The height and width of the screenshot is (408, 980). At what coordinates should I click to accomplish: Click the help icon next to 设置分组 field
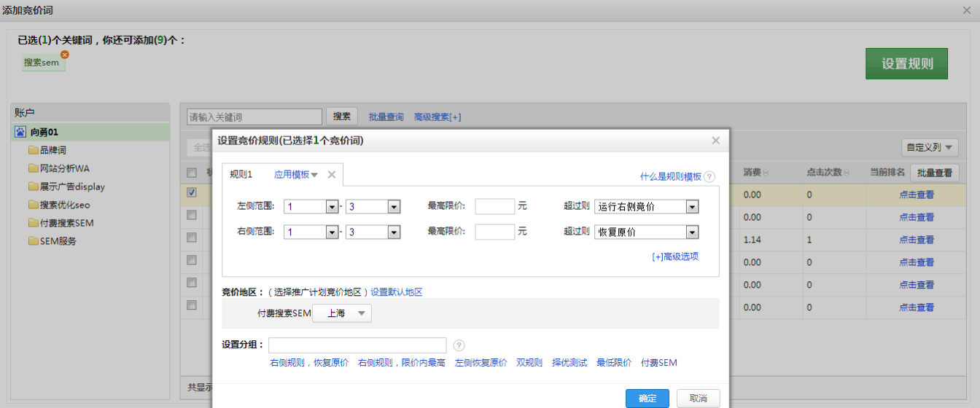459,345
